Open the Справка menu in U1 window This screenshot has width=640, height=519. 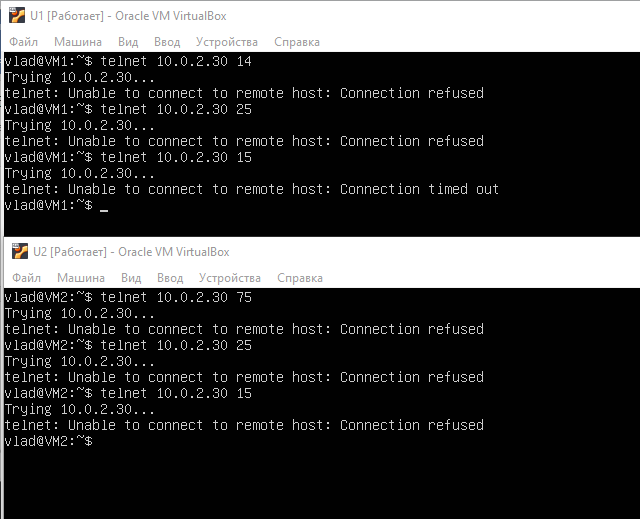297,42
